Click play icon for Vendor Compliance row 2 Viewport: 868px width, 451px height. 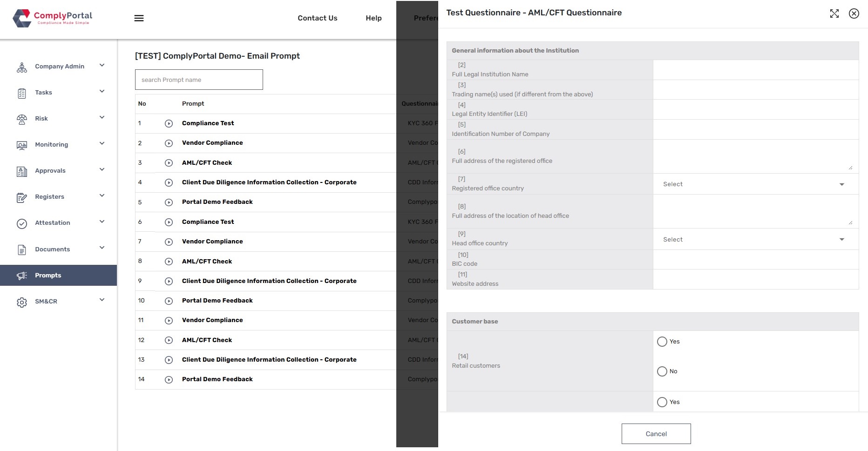[169, 143]
